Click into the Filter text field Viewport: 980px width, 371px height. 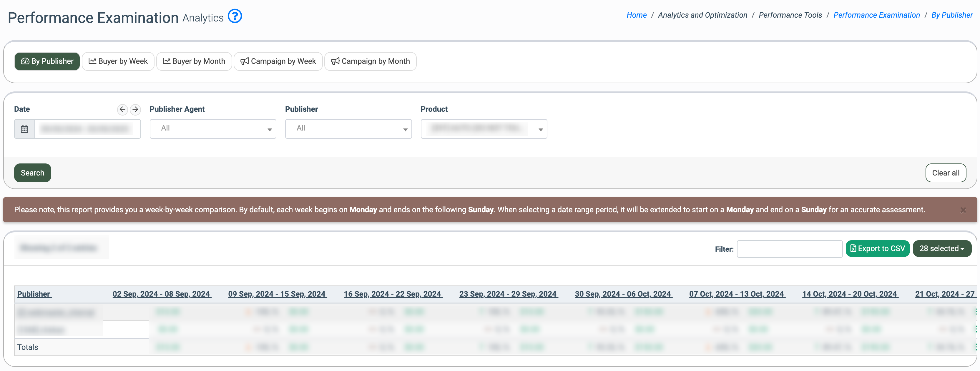pyautogui.click(x=789, y=249)
